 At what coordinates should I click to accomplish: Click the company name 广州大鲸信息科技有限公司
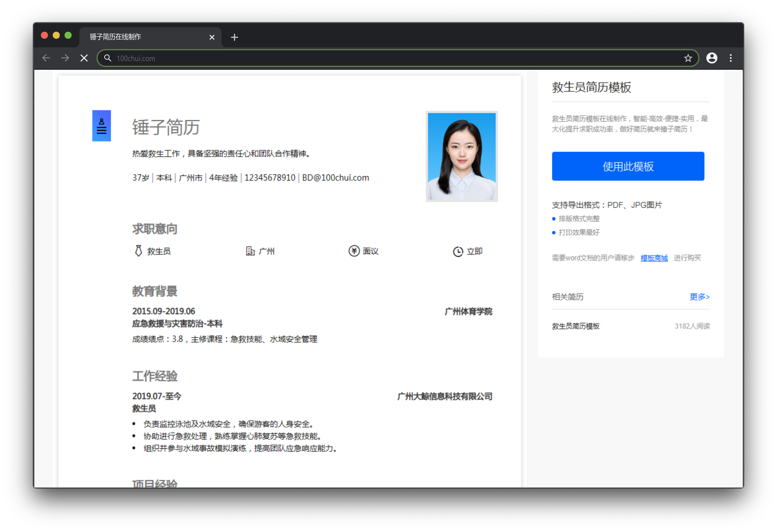(x=445, y=396)
